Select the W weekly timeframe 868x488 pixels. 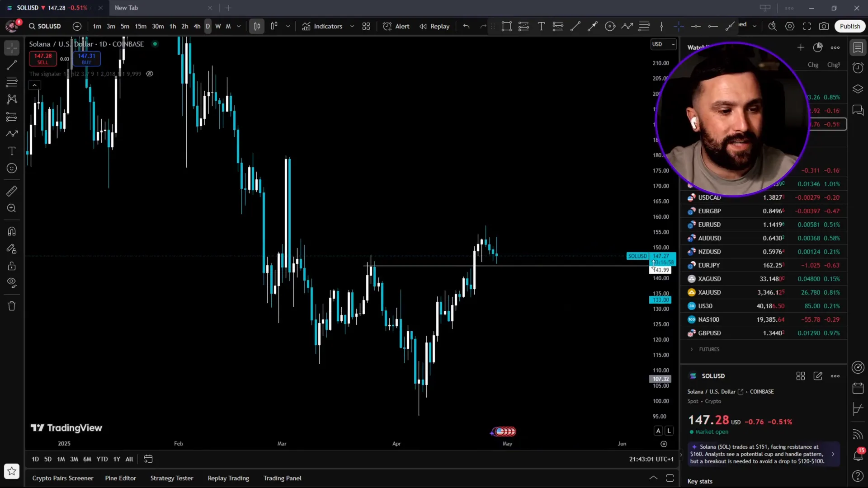(218, 26)
